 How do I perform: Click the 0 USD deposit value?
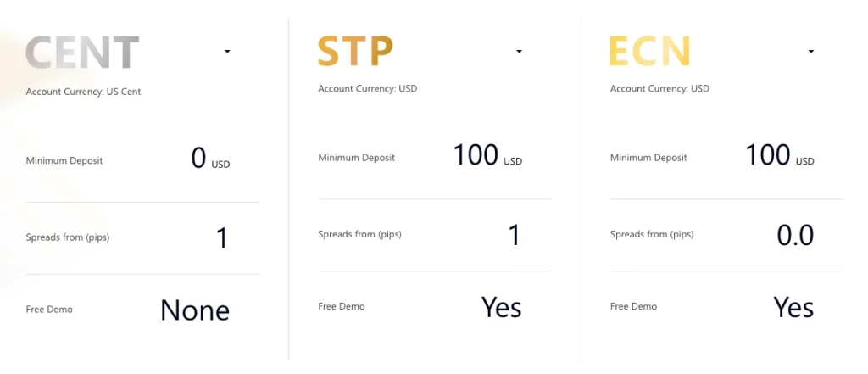[210, 159]
